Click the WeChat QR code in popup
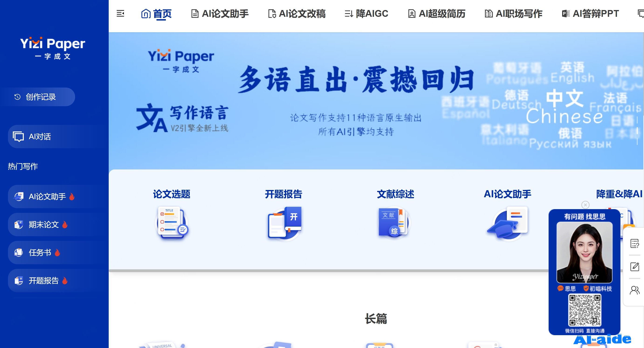644x348 pixels. (585, 310)
